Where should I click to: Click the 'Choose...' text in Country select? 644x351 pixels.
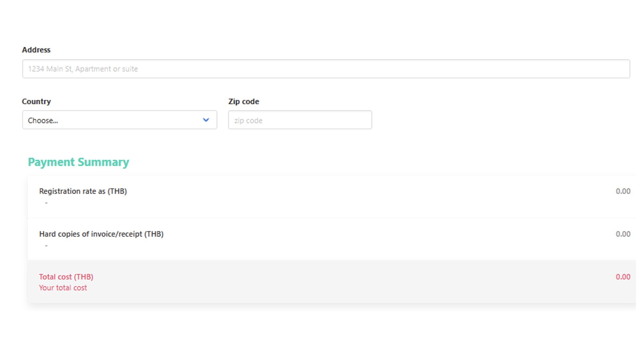click(43, 121)
